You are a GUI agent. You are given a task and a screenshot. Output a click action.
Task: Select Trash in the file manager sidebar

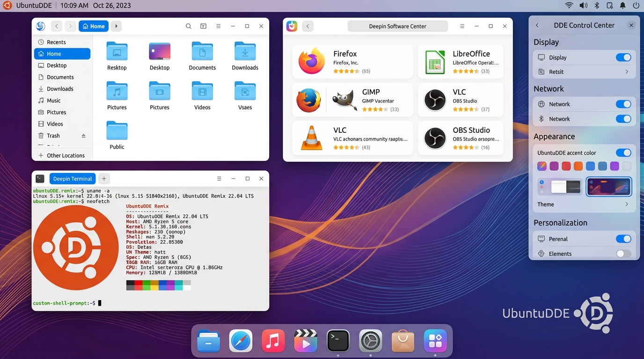pyautogui.click(x=62, y=136)
